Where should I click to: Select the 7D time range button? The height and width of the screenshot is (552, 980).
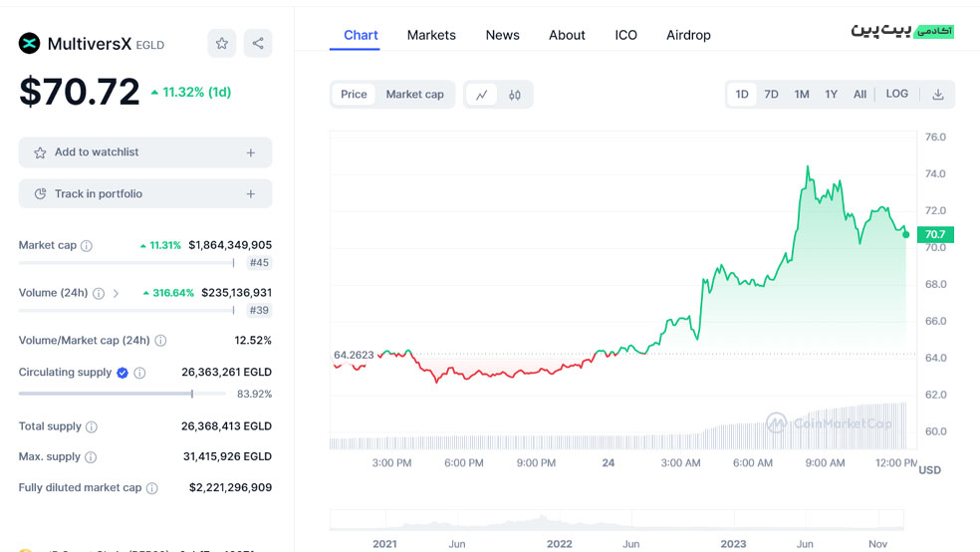(771, 95)
